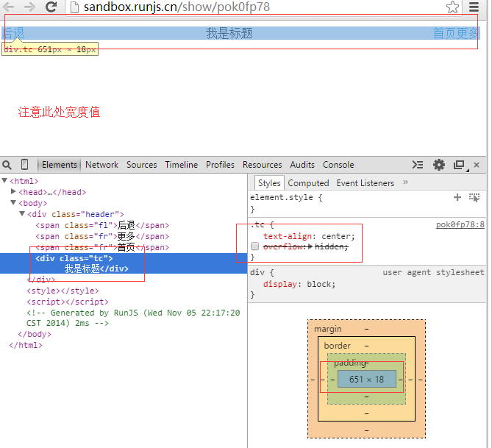Select the div class tc DOM node

pyautogui.click(x=124, y=263)
